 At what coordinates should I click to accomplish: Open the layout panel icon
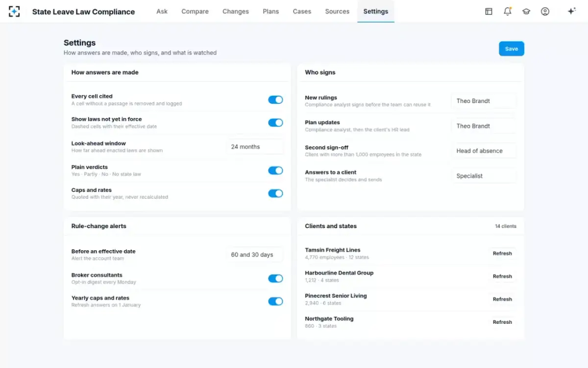(x=489, y=11)
